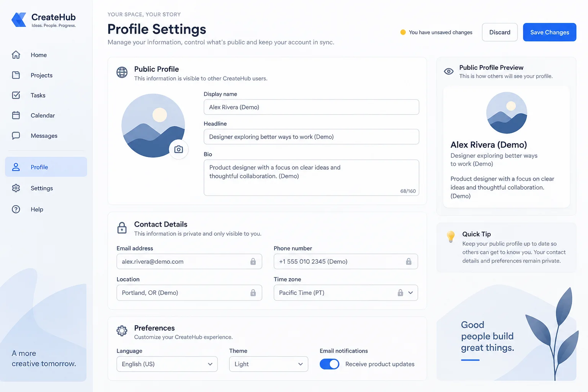Click the Display name input field
The image size is (588, 392).
coord(311,107)
